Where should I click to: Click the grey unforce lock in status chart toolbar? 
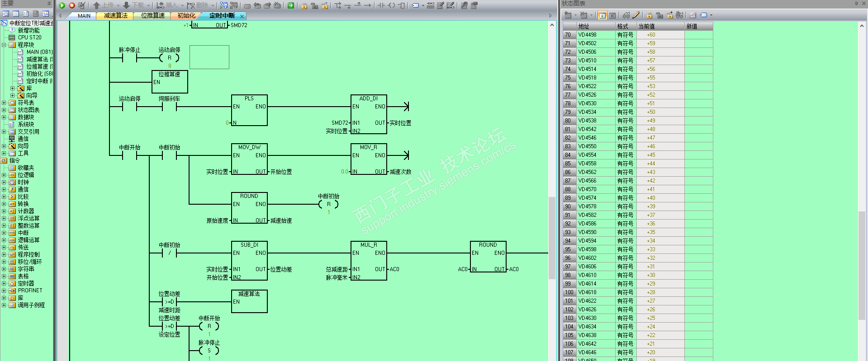pos(659,15)
